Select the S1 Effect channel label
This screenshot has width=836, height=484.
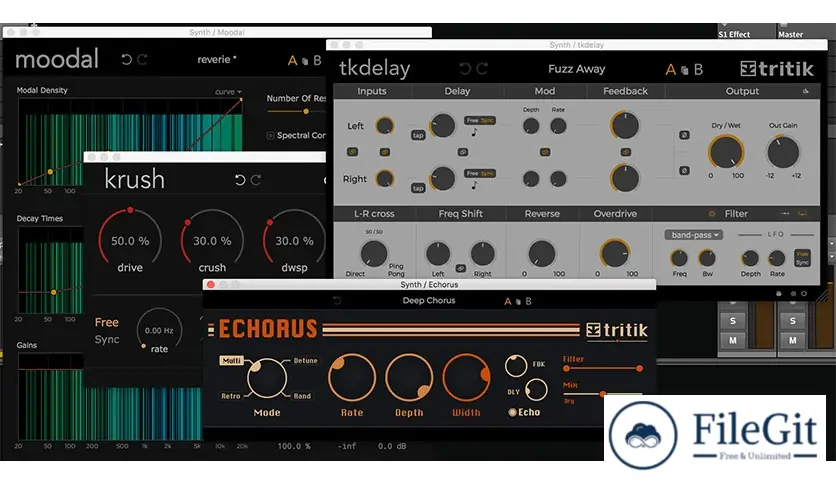[x=734, y=34]
